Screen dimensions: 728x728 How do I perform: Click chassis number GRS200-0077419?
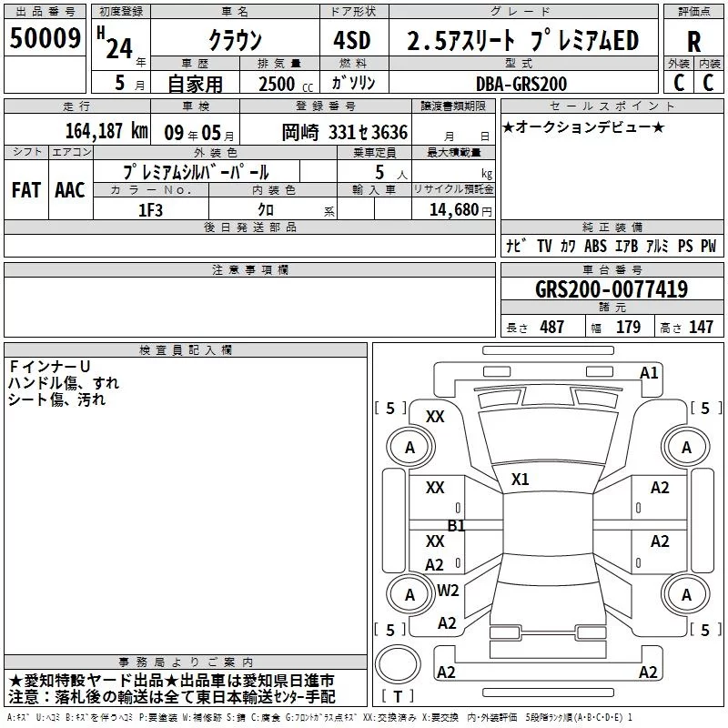[612, 288]
